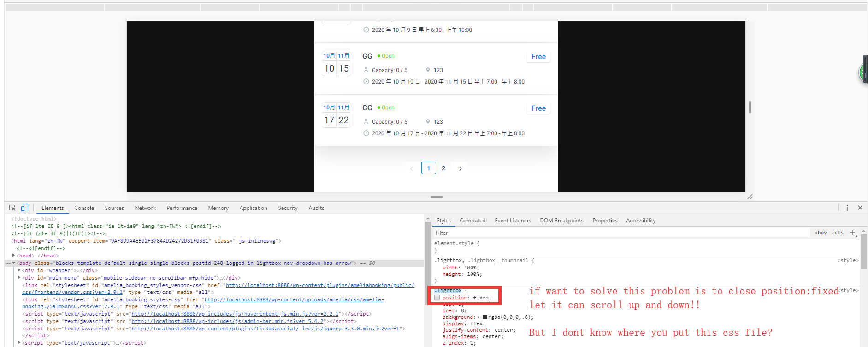Switch to the Elements tab
Viewport: 868px width, 347px height.
[53, 208]
